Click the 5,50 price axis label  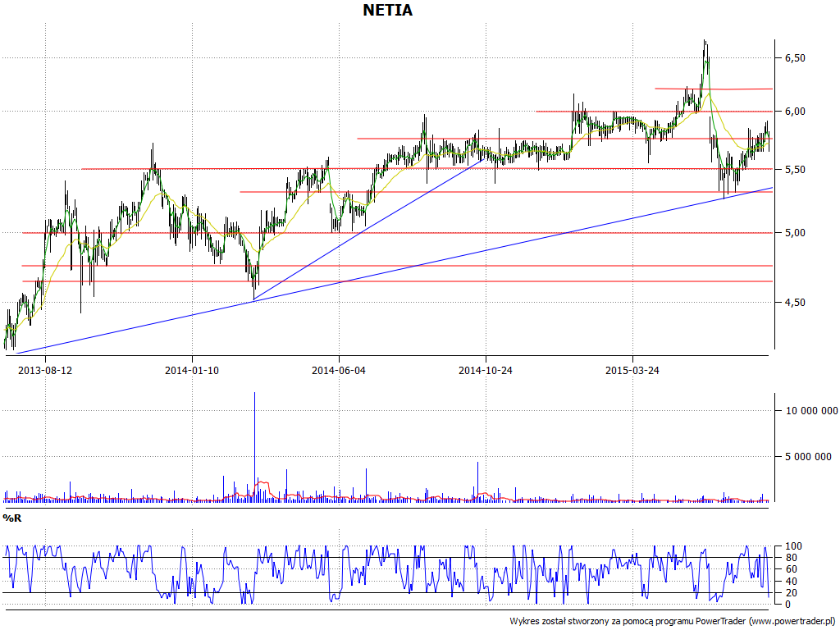click(x=795, y=169)
